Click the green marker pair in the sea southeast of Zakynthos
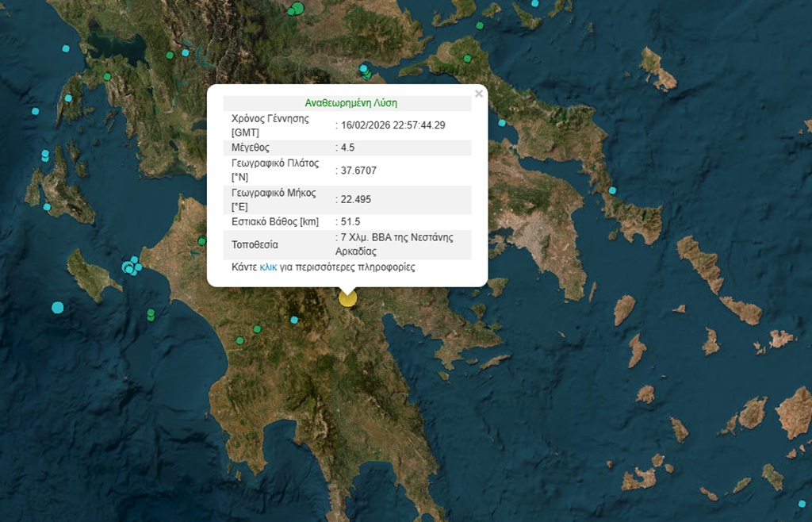 151,315
